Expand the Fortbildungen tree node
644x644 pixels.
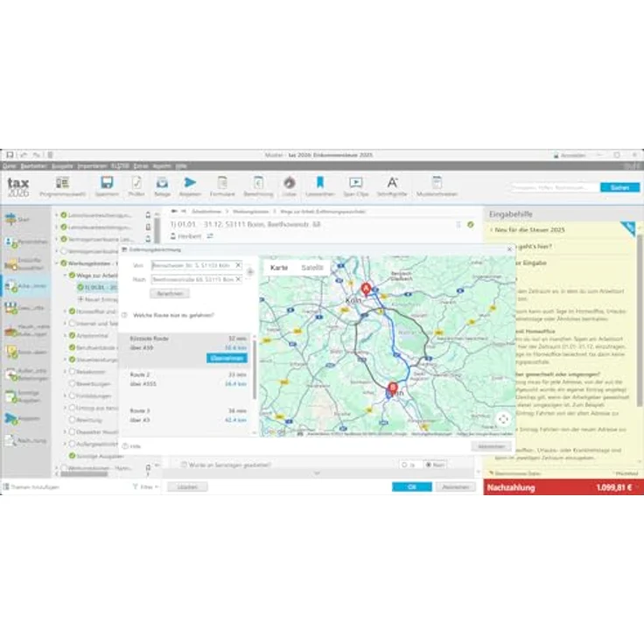tap(65, 395)
